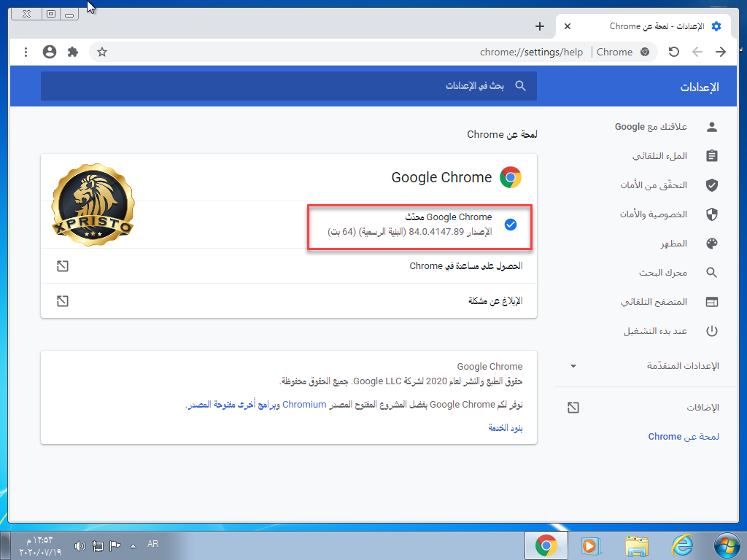Click the person icon in sidebar
Viewport: 747px width, 560px height.
tap(712, 127)
